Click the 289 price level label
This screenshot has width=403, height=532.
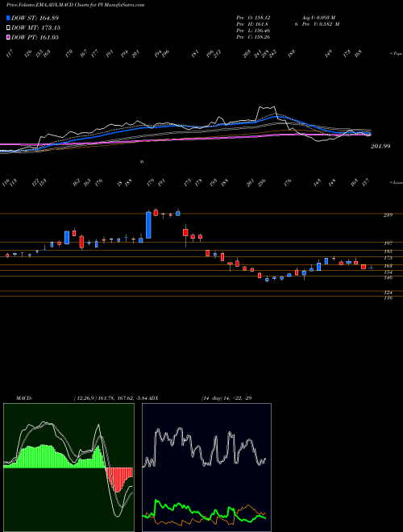[x=388, y=214]
